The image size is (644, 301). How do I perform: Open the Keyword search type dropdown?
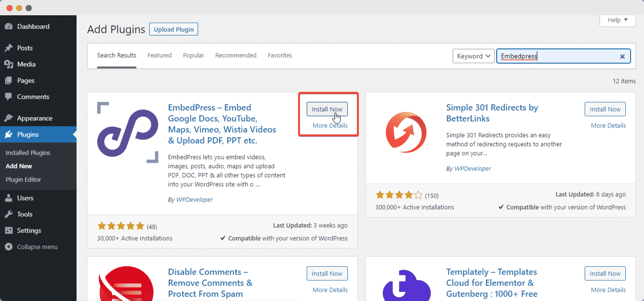pos(473,56)
